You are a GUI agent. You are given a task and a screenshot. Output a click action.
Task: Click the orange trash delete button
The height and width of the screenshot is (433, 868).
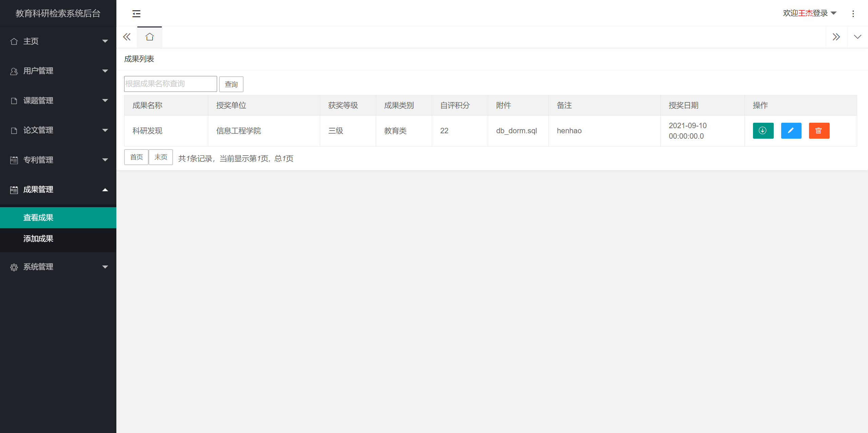pos(819,131)
